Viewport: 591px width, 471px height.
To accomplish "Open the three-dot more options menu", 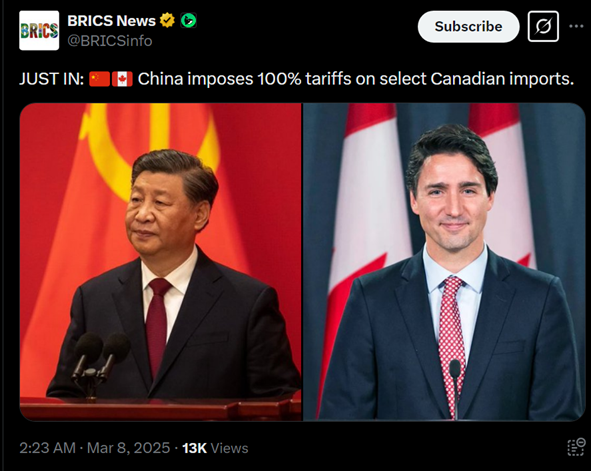I will 576,26.
